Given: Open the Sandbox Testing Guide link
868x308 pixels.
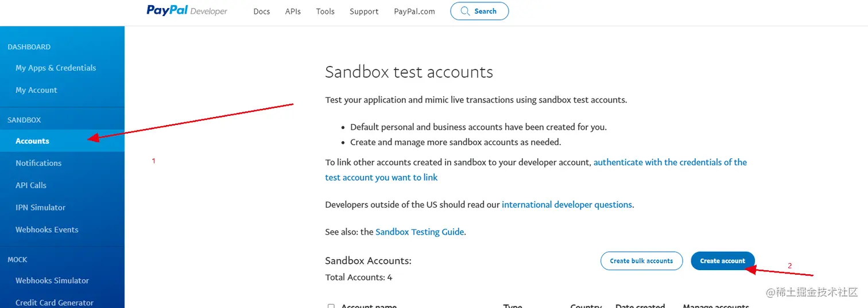Looking at the screenshot, I should 420,232.
